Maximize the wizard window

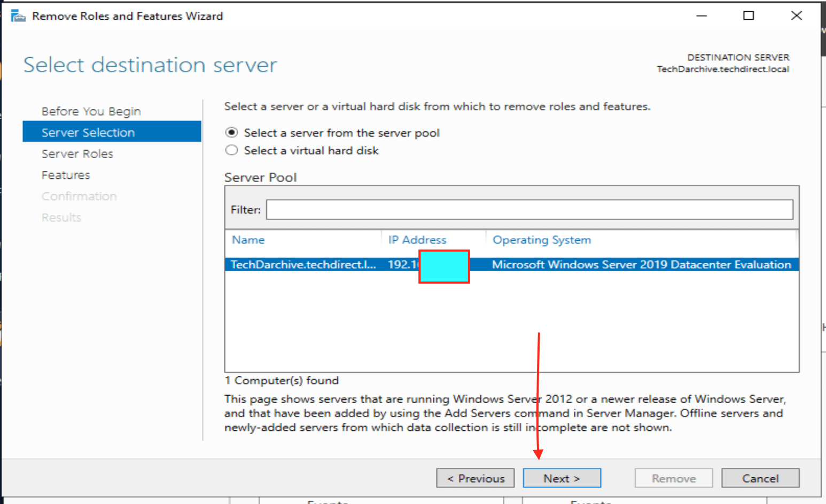pos(749,16)
